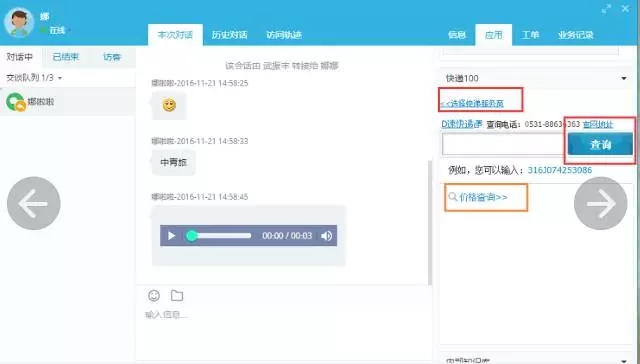Click the chat area vertical scrollbar
The height and width of the screenshot is (364, 640).
coord(430,223)
